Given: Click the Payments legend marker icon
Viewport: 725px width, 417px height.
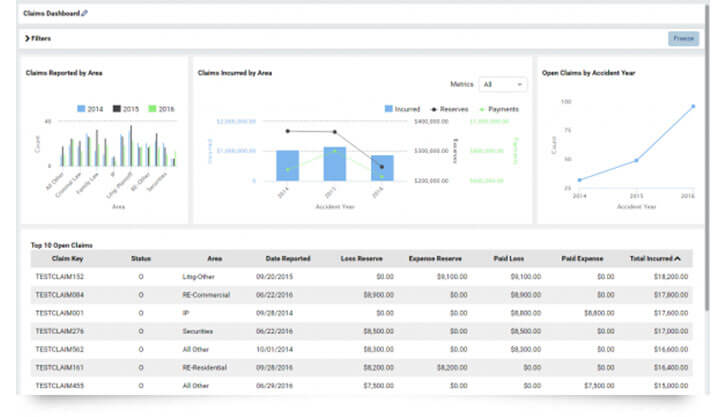Looking at the screenshot, I should (x=482, y=110).
